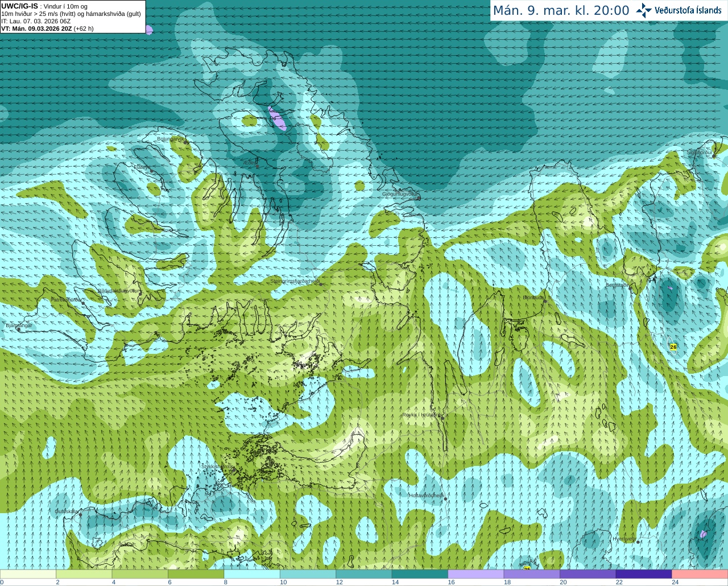Click the 6–8 m/s olive green legend swatch
Screen dimensions: 728x586
coord(196,574)
